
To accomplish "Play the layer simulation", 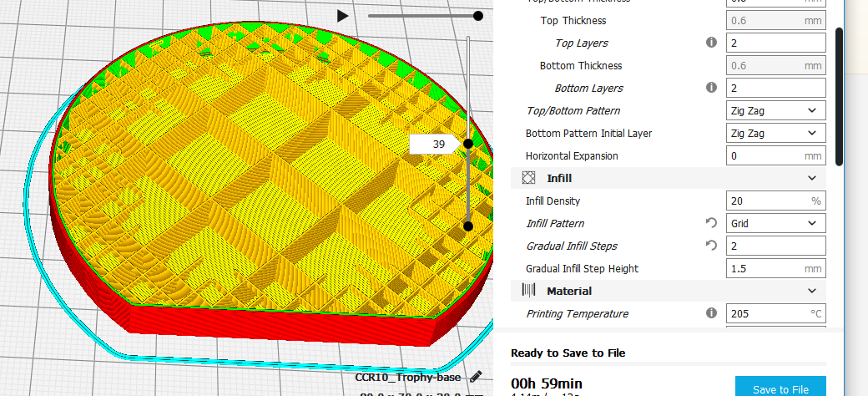I will coord(342,15).
